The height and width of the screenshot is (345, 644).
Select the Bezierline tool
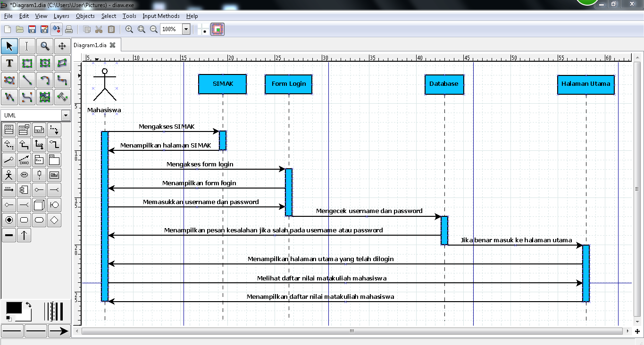pyautogui.click(x=27, y=97)
